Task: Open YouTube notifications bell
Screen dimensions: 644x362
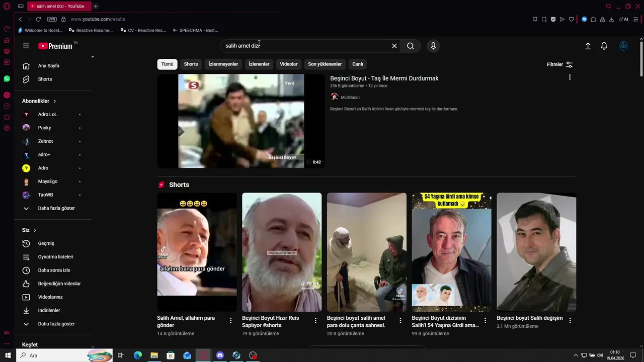Action: [604, 46]
